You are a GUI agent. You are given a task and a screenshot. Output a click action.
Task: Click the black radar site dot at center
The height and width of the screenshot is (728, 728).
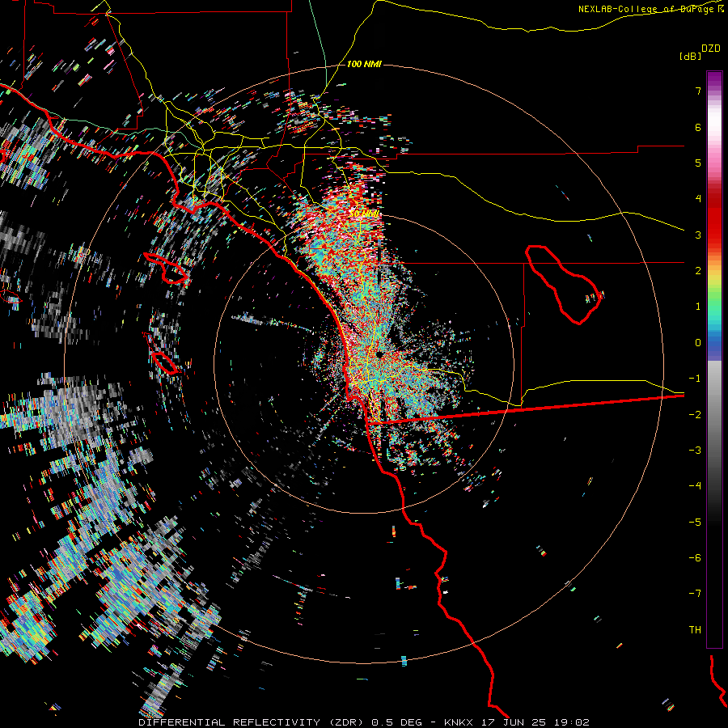380,354
